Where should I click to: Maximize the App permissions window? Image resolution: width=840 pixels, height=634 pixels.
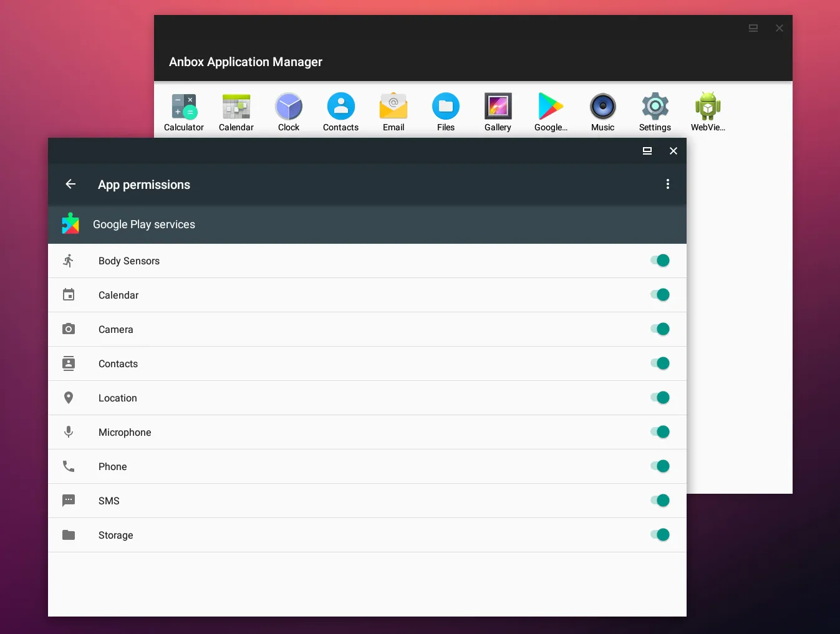(x=647, y=151)
